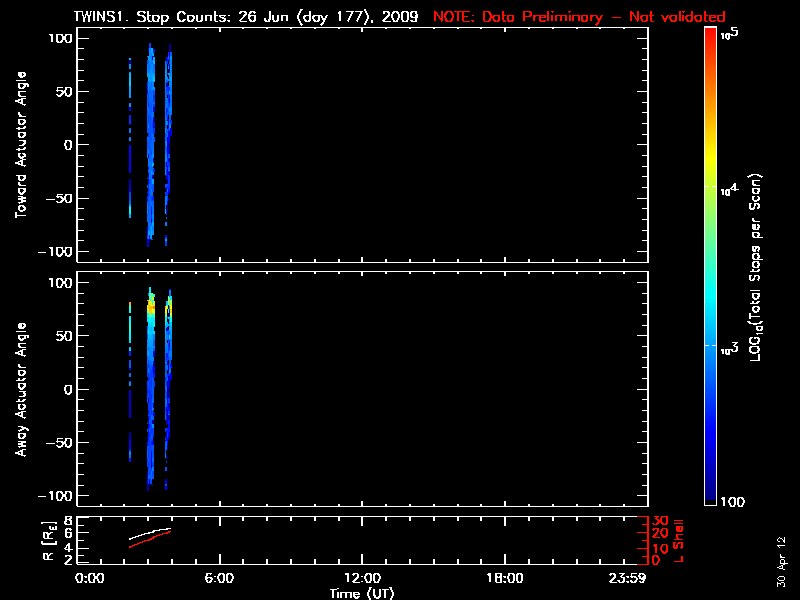
Task: Click the red top of the color bar
Action: coord(711,40)
